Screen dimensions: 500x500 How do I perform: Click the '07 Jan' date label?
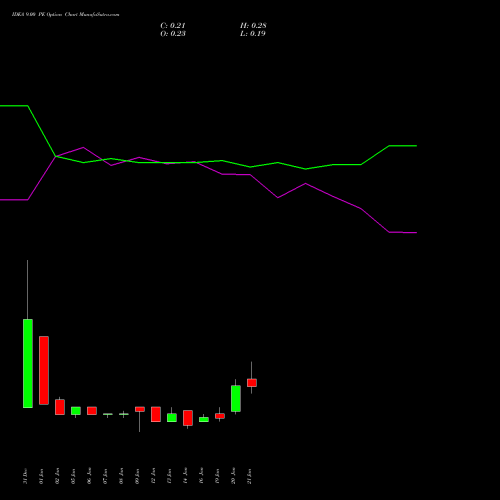click(x=106, y=476)
